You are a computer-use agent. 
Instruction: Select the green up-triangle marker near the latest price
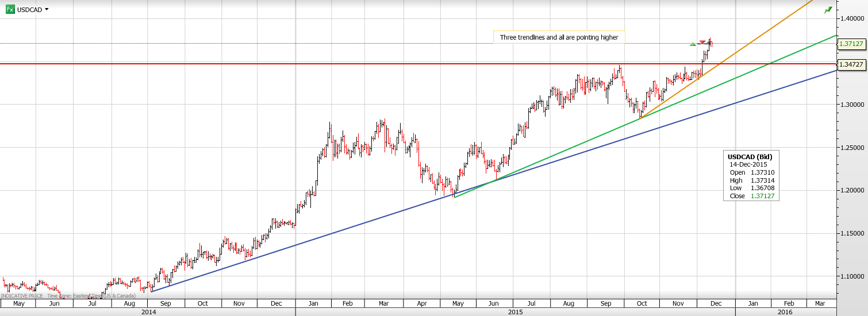(x=693, y=44)
